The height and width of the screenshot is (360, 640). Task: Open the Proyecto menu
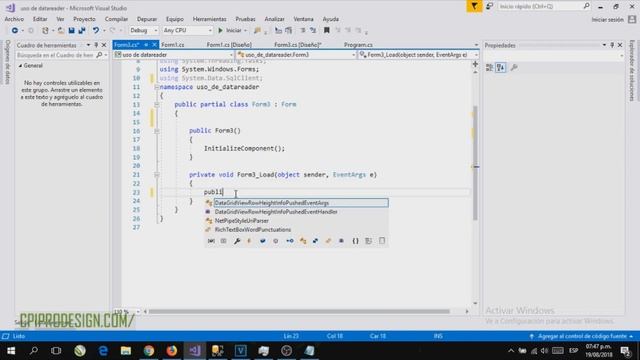[84, 19]
